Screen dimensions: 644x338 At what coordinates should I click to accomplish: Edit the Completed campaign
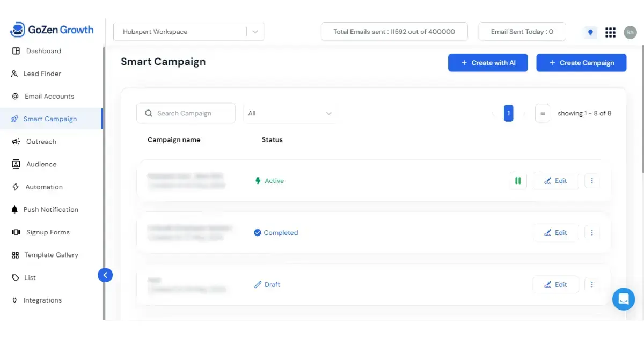(x=555, y=233)
